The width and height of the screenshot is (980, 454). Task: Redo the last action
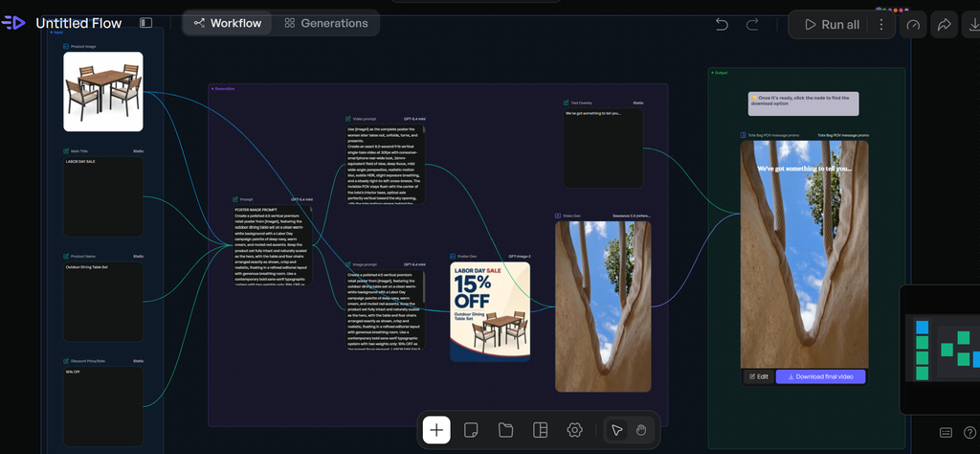(x=752, y=24)
